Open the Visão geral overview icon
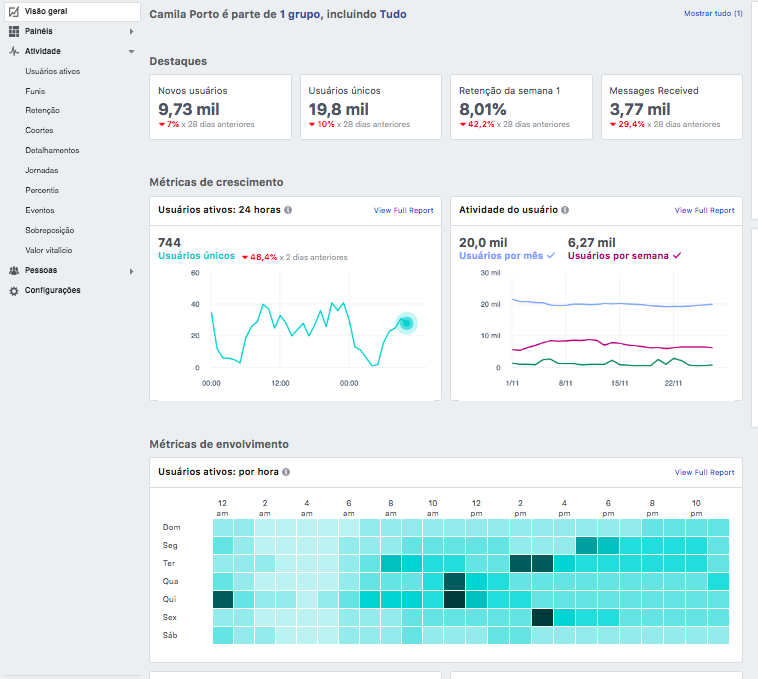The height and width of the screenshot is (679, 758). pyautogui.click(x=14, y=11)
